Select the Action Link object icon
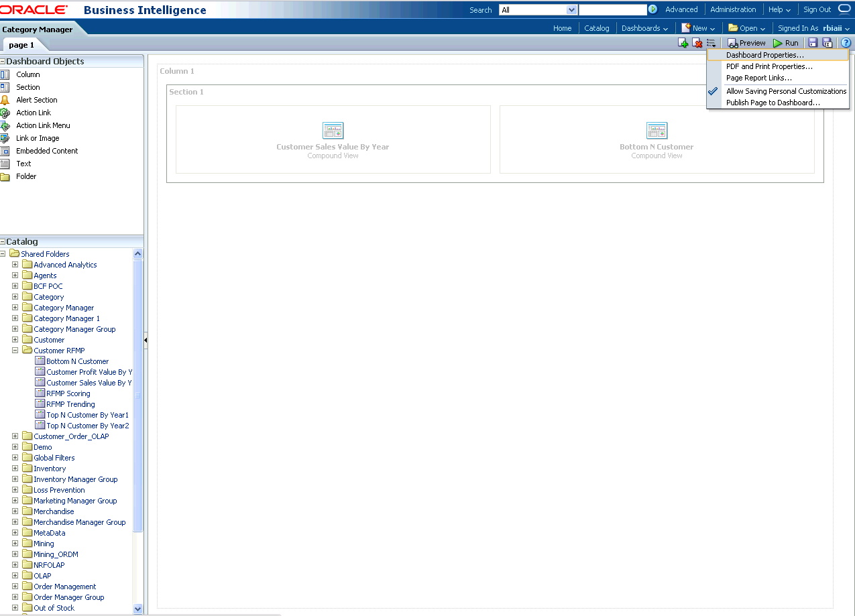 (x=5, y=113)
